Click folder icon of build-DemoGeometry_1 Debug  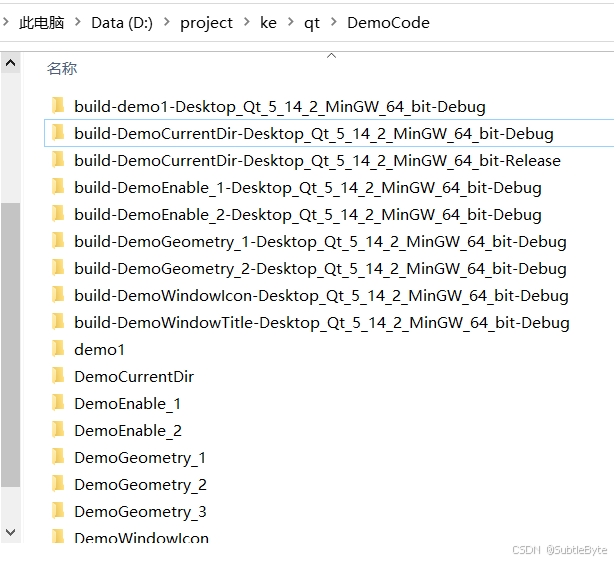click(58, 241)
